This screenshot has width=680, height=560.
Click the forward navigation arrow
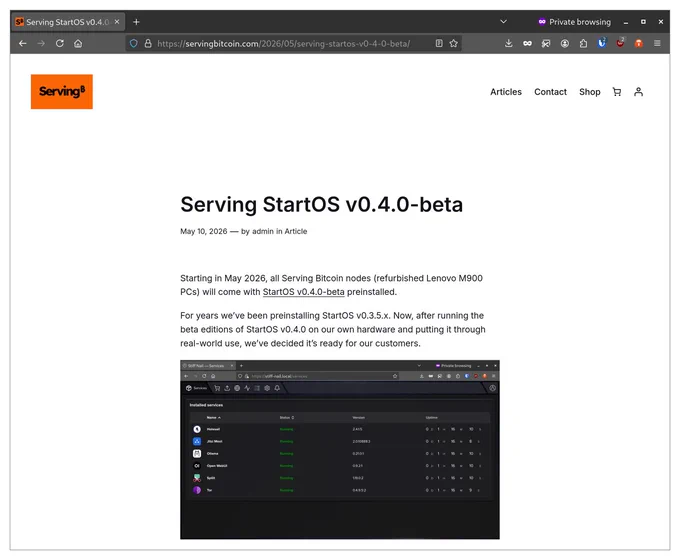point(41,43)
